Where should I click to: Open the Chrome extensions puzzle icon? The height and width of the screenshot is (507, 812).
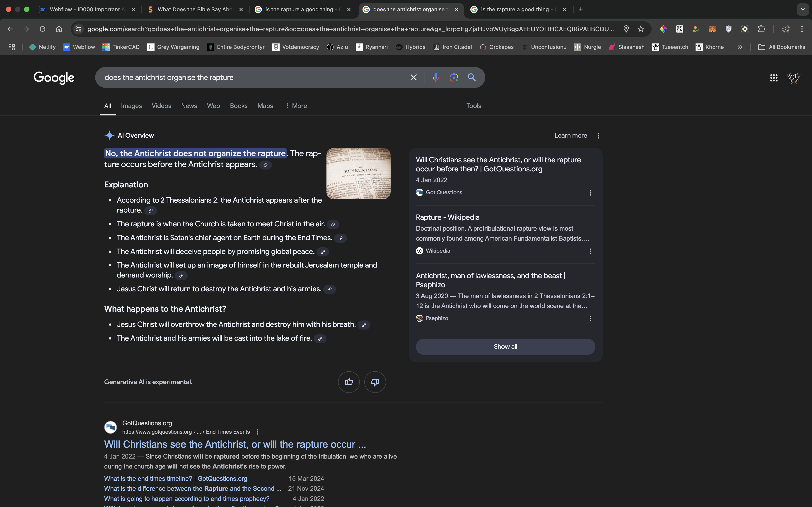(761, 29)
